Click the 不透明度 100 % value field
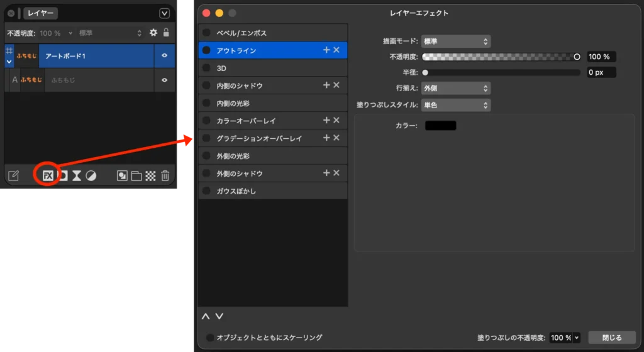The width and height of the screenshot is (644, 352). coord(601,57)
